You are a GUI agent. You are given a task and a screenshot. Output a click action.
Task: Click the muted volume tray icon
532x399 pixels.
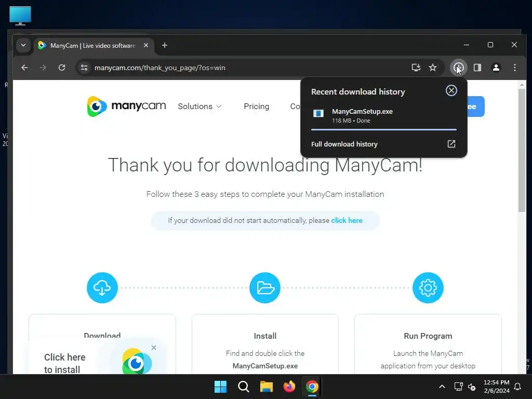(472, 387)
